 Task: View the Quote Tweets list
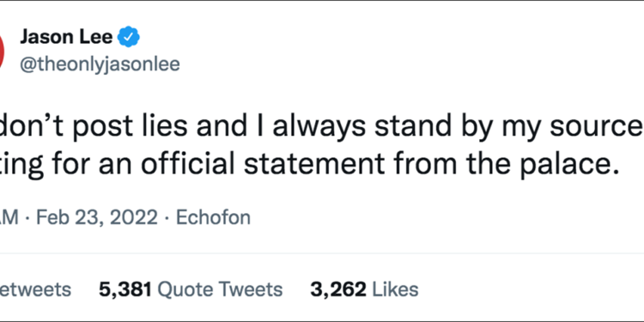click(220, 289)
